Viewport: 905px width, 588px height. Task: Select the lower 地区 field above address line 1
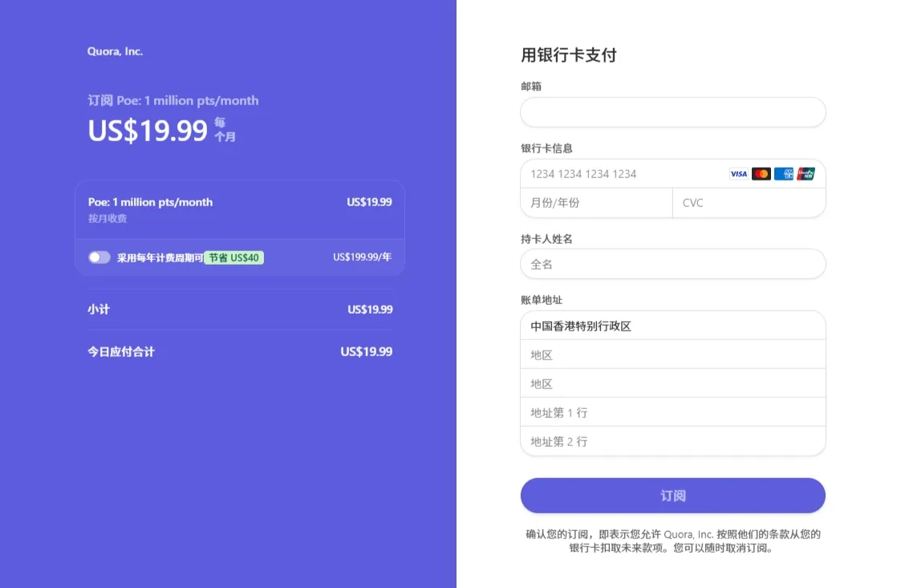tap(672, 384)
